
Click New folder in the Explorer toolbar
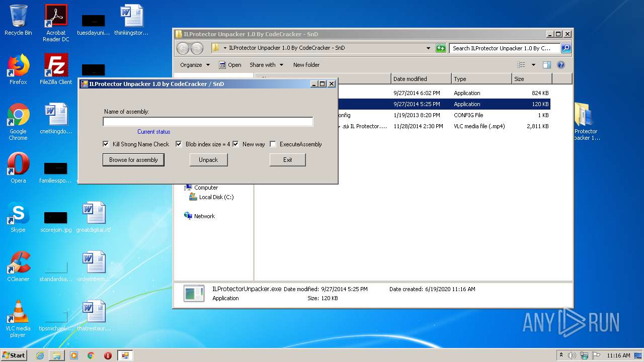point(306,65)
